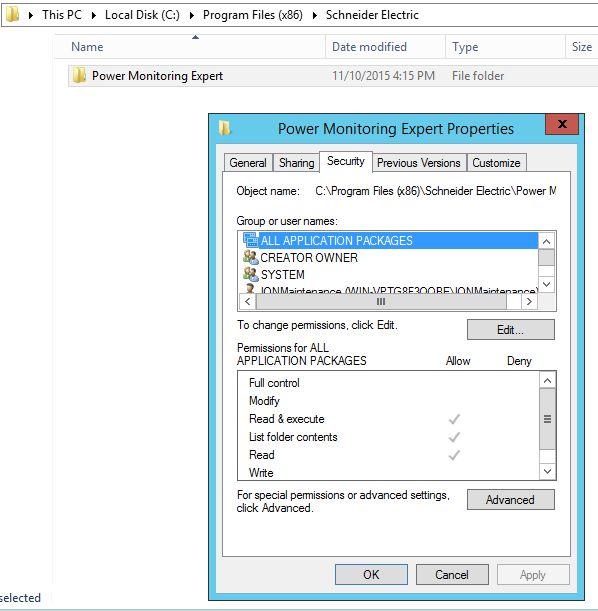Close the Power Monitoring Expert Properties dialog
Viewport: 598px width, 611px height.
(562, 124)
